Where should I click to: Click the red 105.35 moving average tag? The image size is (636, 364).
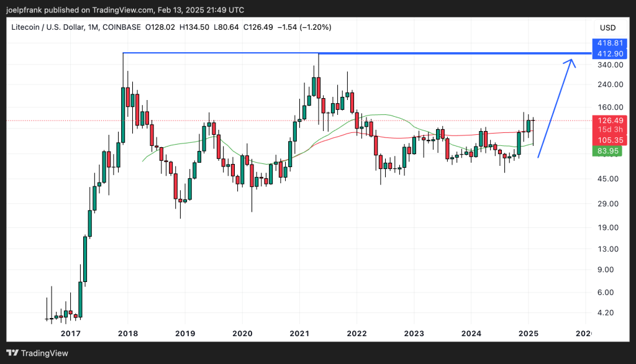point(609,140)
